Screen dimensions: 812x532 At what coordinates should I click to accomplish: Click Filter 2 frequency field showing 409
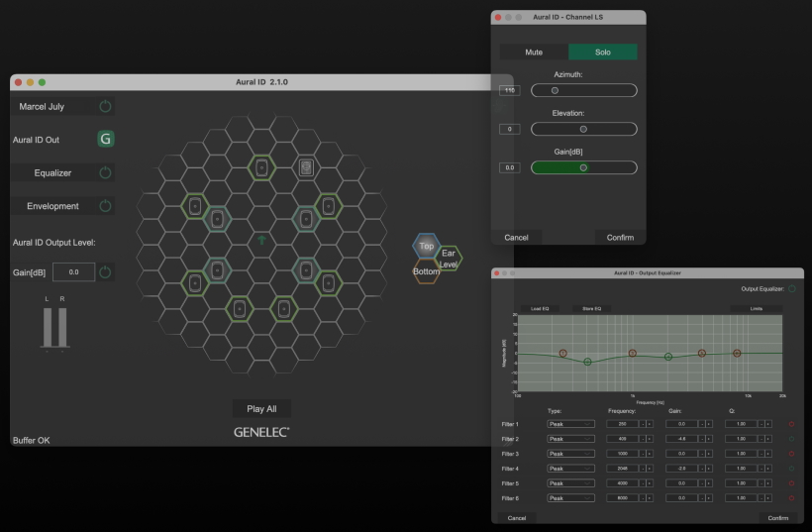(623, 439)
